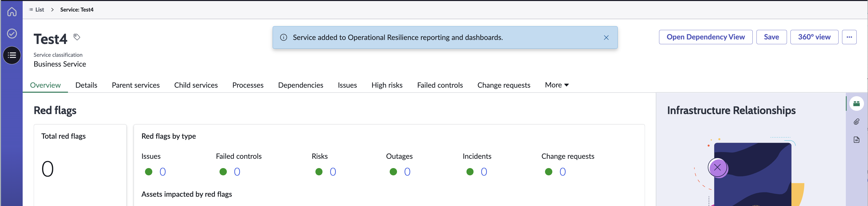Open the attachments paperclip icon
The image size is (868, 206).
(x=856, y=122)
